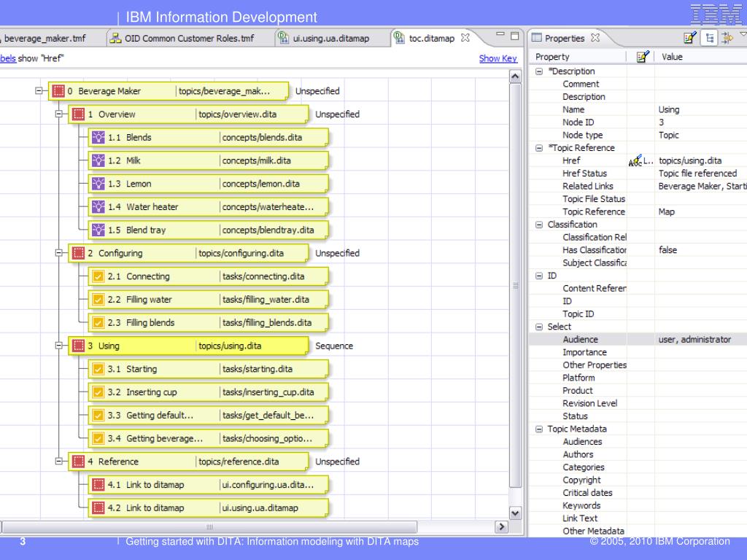Collapse the Overview tree branch
The image size is (747, 560).
tap(58, 114)
